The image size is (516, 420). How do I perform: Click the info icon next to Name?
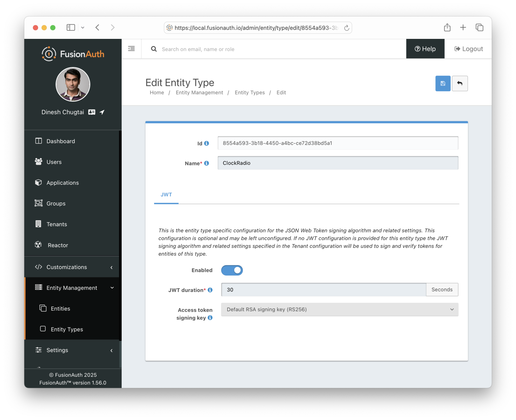click(x=206, y=163)
